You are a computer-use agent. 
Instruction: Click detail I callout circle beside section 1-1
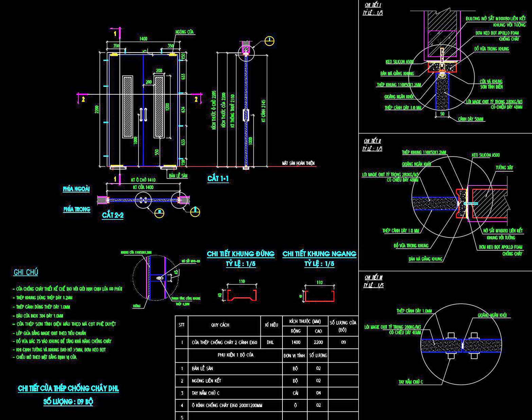pyautogui.click(x=270, y=41)
